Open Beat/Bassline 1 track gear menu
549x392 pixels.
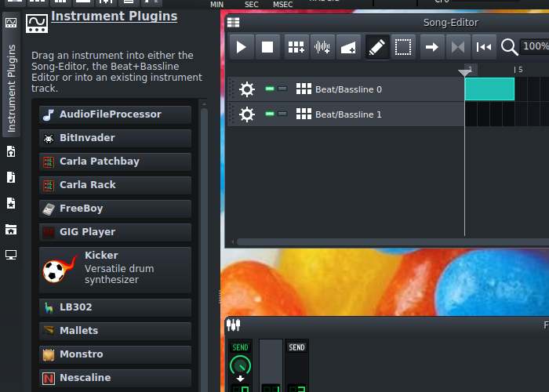point(247,114)
